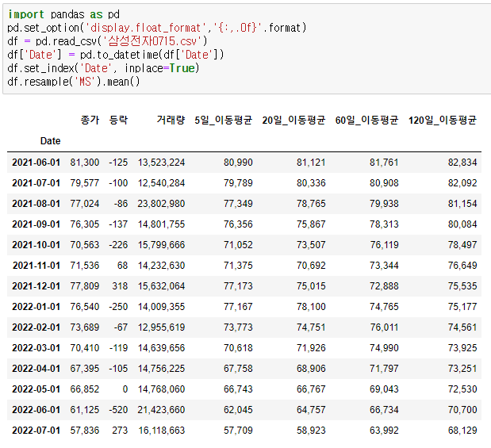Click the 등락 value 0
The image size is (491, 448).
(125, 389)
